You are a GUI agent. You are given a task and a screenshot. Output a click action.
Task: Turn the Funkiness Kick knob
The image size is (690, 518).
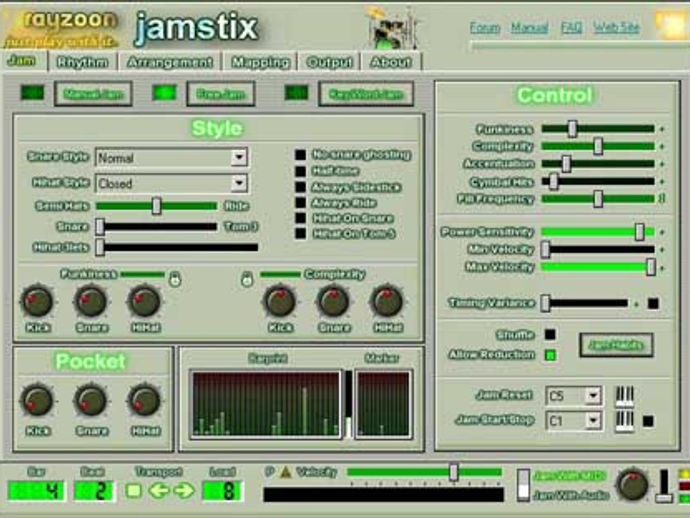[37, 301]
